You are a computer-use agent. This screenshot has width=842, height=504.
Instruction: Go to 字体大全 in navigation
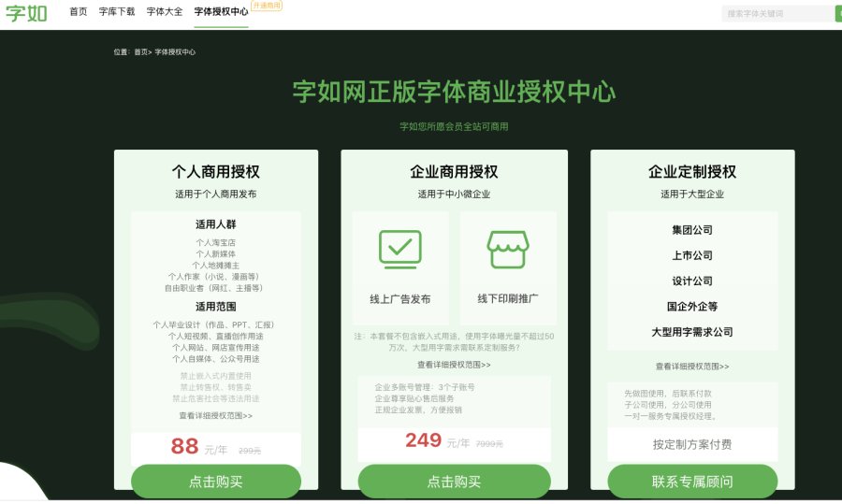[x=165, y=11]
